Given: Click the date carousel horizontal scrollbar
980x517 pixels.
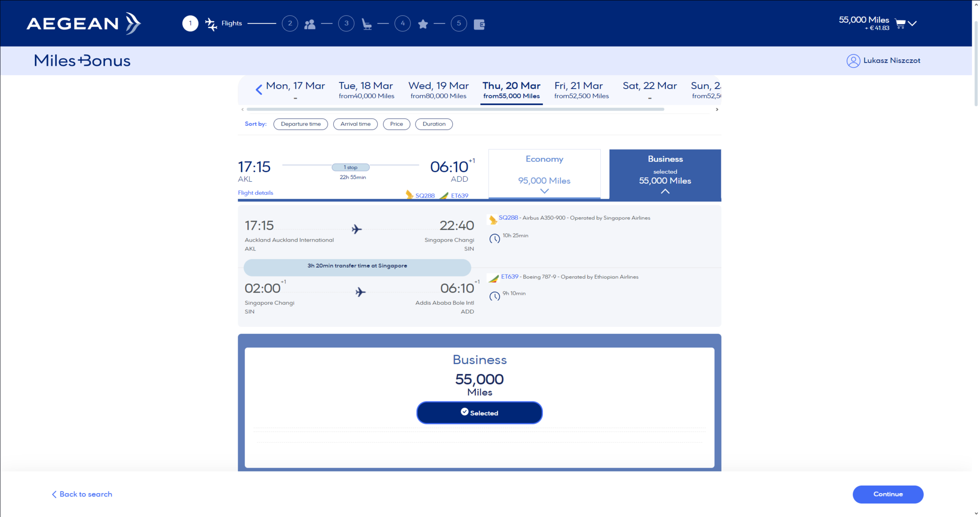Looking at the screenshot, I should 455,109.
